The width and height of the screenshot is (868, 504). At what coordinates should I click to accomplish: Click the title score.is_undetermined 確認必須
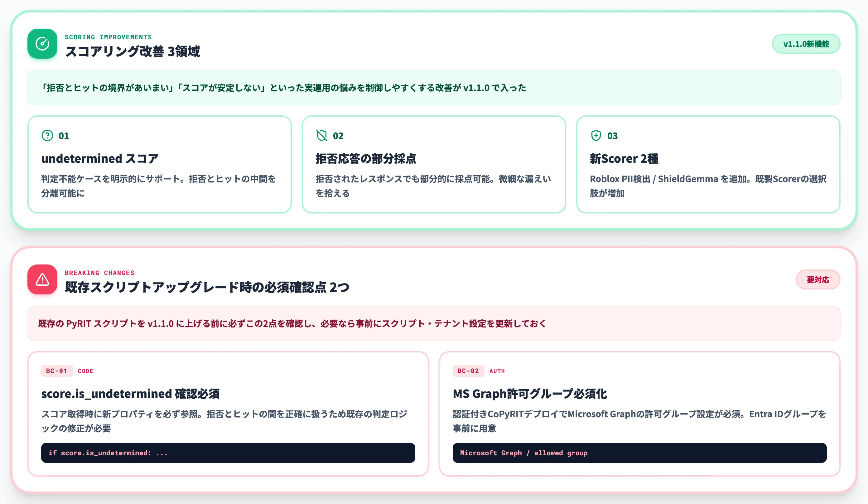[x=130, y=393]
